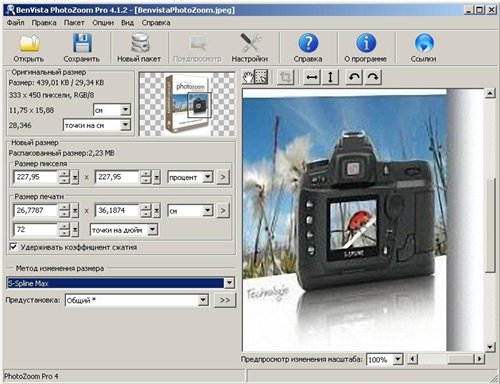Open pixel width 227,95 value dropdown arrow
This screenshot has height=384, width=500.
click(75, 177)
